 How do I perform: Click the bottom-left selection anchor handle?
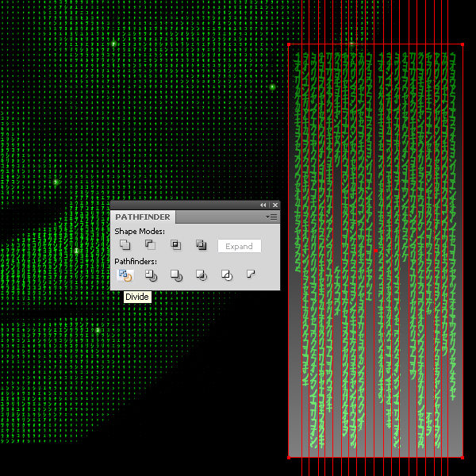click(289, 458)
